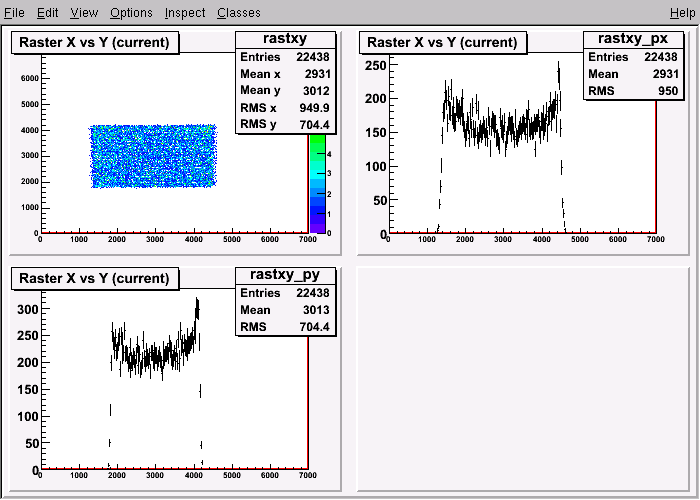The image size is (700, 500).
Task: Click the top-right plot title 'Raster X vs Y (current)'
Action: tap(442, 42)
